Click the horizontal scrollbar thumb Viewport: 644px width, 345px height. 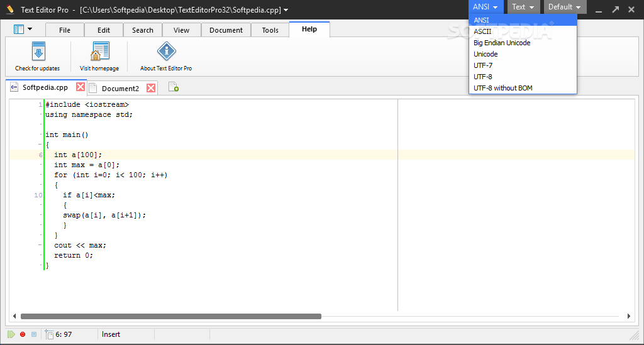coord(171,316)
